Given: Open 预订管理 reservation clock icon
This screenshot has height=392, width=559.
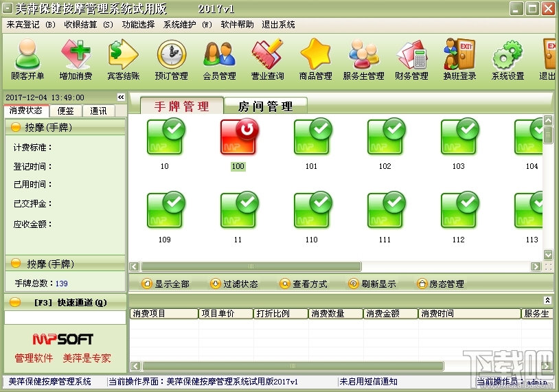Looking at the screenshot, I should pos(172,59).
